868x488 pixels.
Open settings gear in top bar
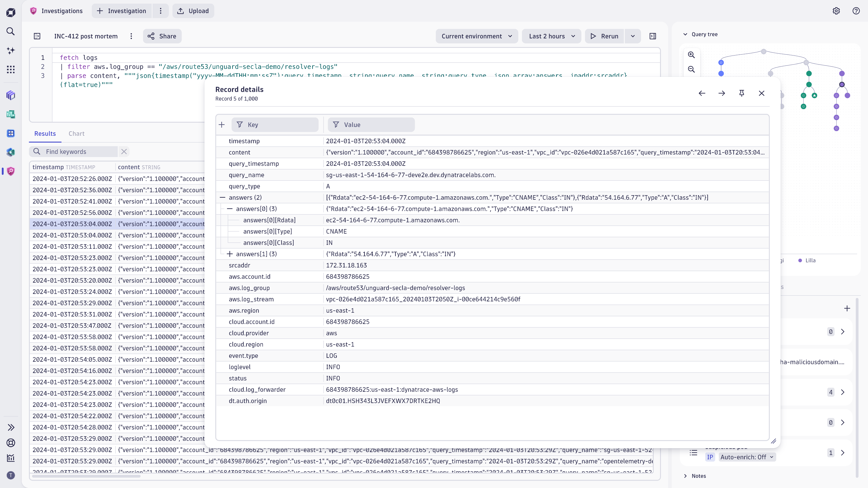click(x=836, y=11)
